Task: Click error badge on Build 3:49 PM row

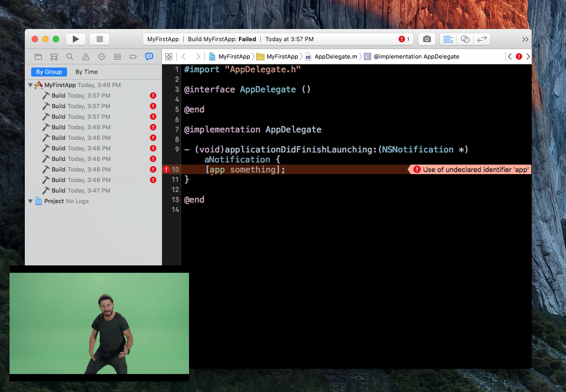Action: click(153, 127)
